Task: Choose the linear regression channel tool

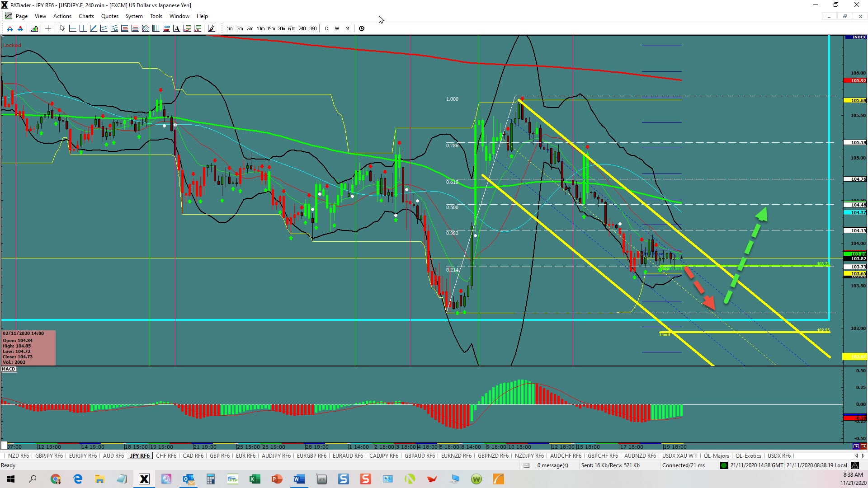Action: click(x=114, y=28)
